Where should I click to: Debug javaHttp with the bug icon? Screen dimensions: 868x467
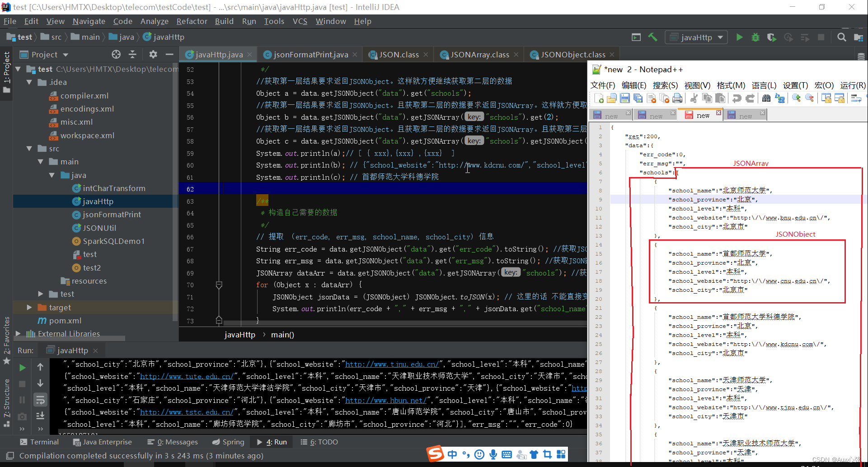click(755, 37)
